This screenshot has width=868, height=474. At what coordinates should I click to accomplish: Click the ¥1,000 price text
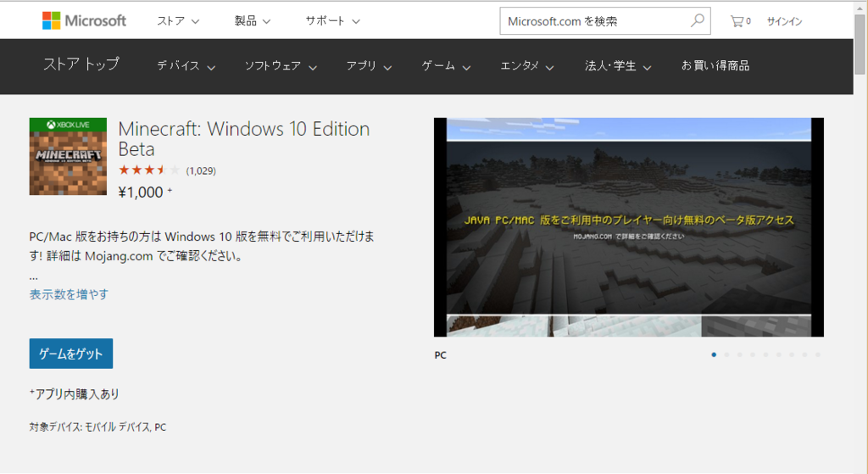pos(141,192)
